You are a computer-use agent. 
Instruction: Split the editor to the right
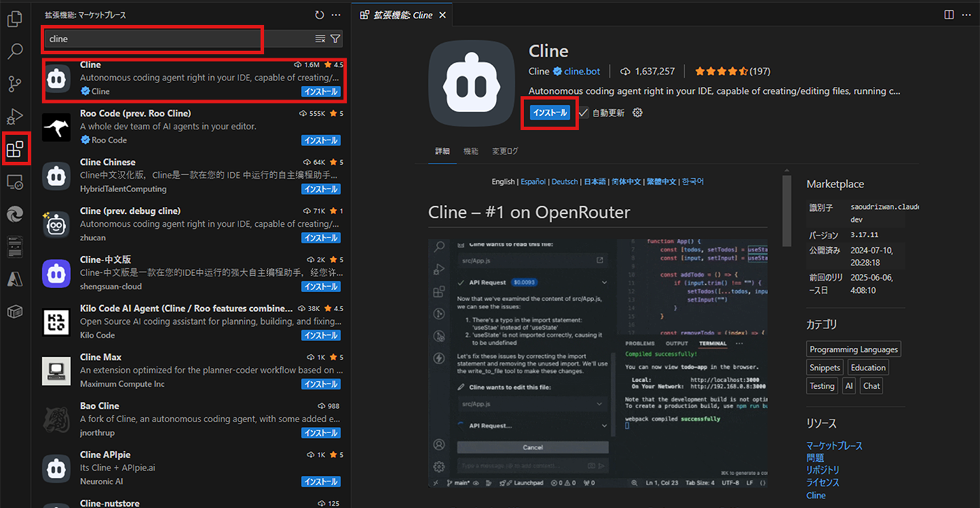[x=949, y=14]
